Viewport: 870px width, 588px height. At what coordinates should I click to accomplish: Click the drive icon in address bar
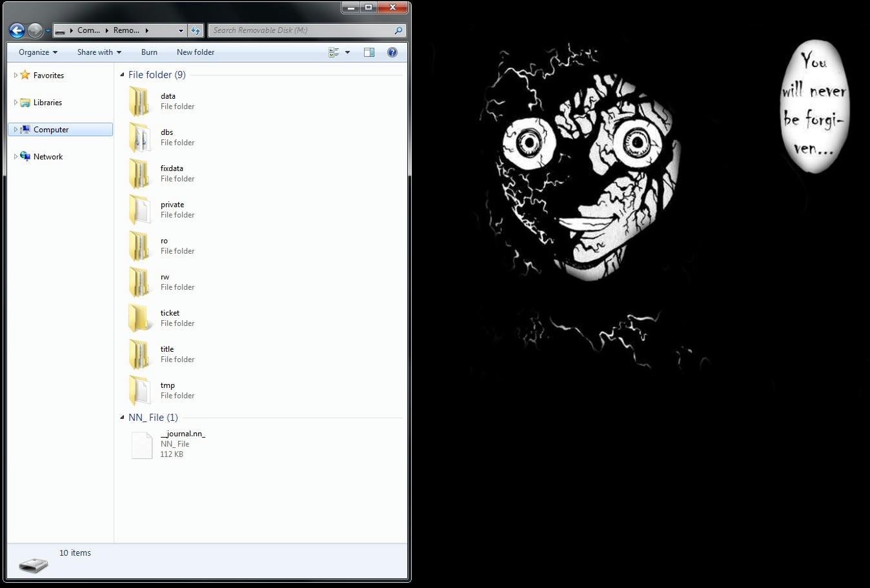tap(60, 31)
